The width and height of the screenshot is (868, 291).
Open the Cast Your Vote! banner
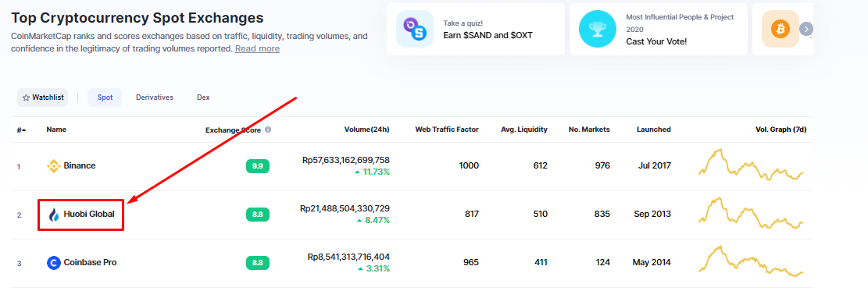658,30
